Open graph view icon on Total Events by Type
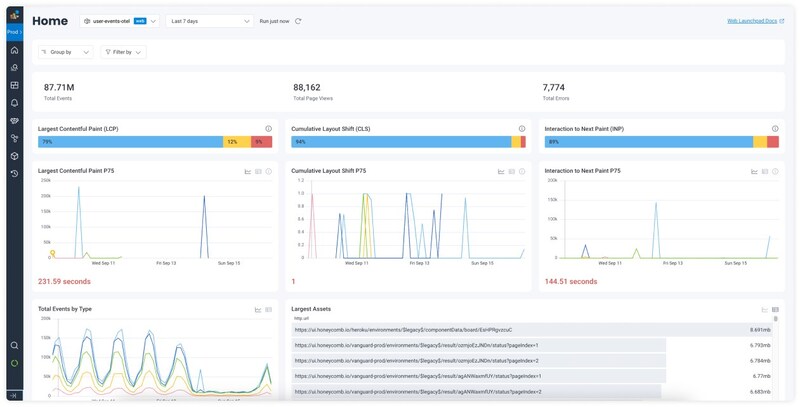The width and height of the screenshot is (800, 407). click(258, 310)
